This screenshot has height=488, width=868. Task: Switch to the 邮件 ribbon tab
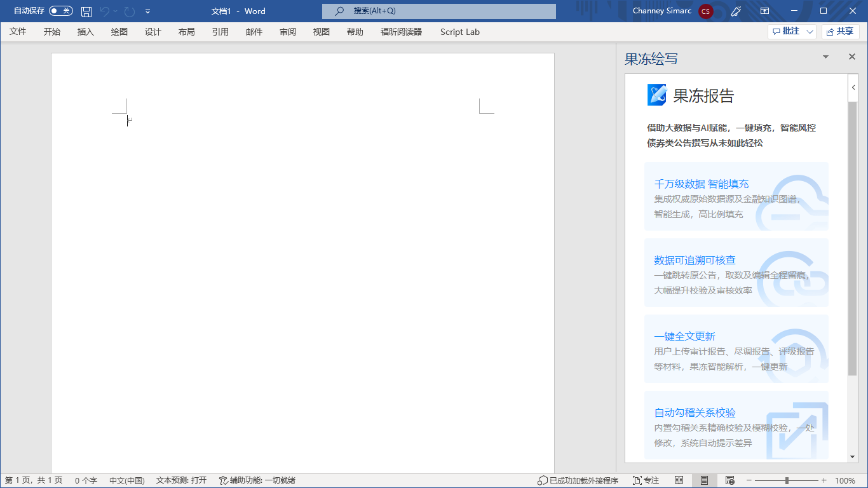[x=254, y=32]
